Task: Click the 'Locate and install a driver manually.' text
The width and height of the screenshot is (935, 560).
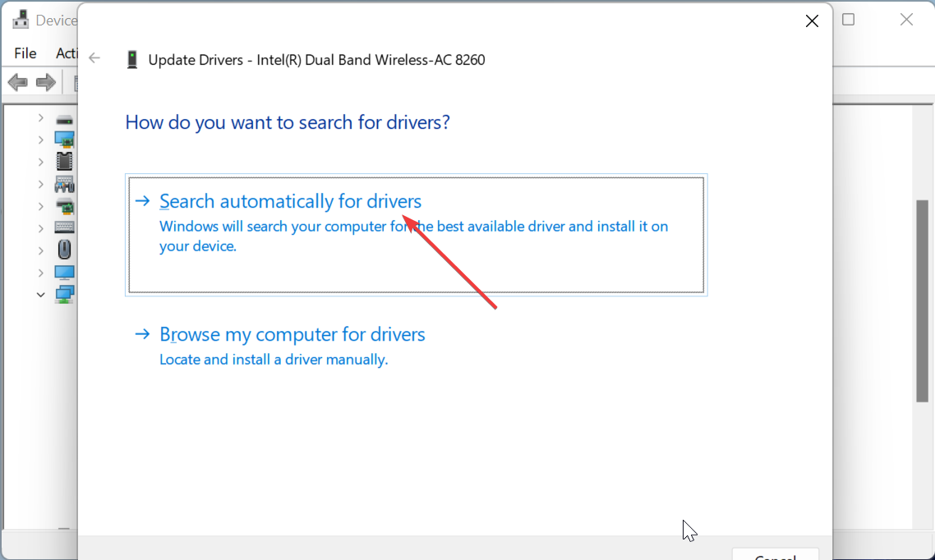Action: point(274,359)
